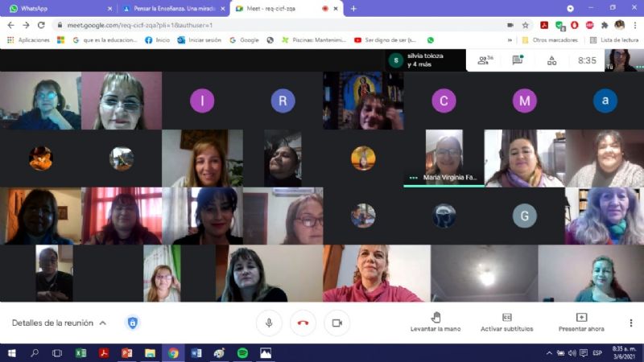Open the Ser digno de ser bookmark
This screenshot has height=362, width=644.
[386, 39]
